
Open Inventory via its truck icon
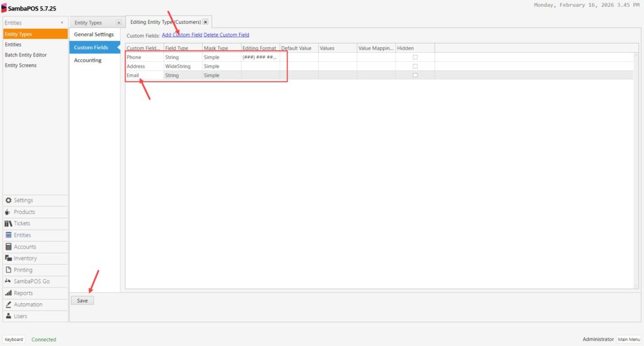9,259
